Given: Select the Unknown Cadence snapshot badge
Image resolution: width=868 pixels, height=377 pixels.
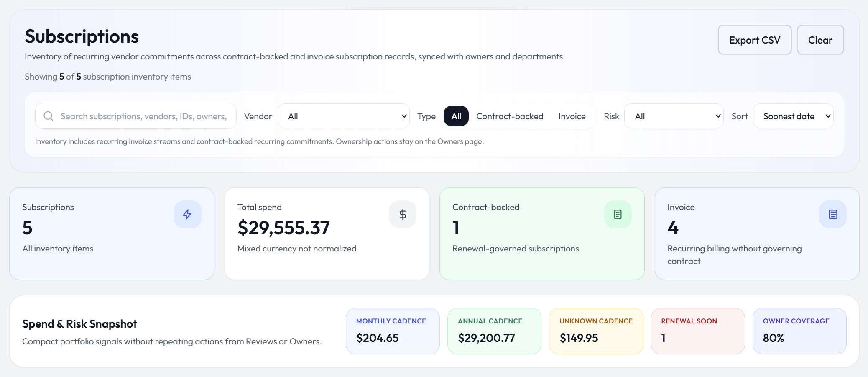Looking at the screenshot, I should (596, 331).
